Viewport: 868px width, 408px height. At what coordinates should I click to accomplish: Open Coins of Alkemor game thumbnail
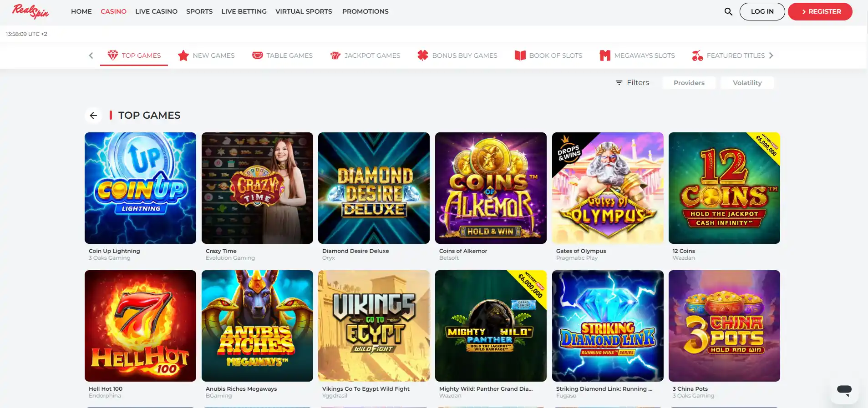point(491,188)
